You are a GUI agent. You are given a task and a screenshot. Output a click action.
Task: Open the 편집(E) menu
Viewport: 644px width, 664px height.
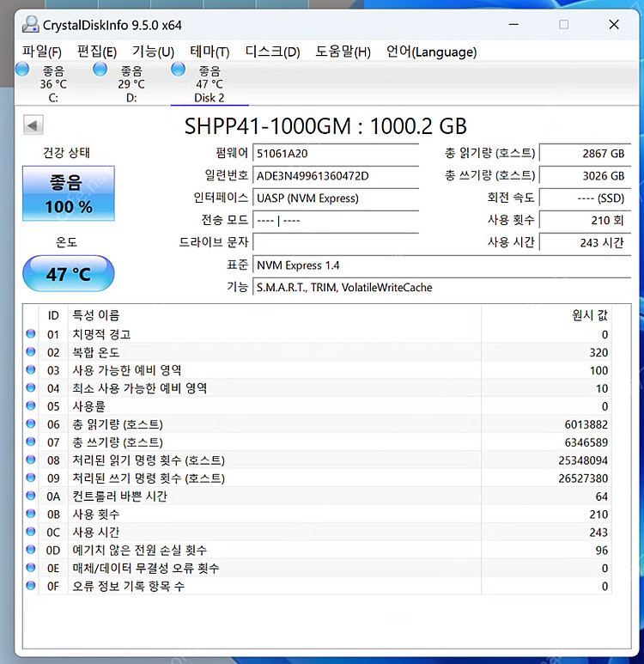(x=96, y=52)
